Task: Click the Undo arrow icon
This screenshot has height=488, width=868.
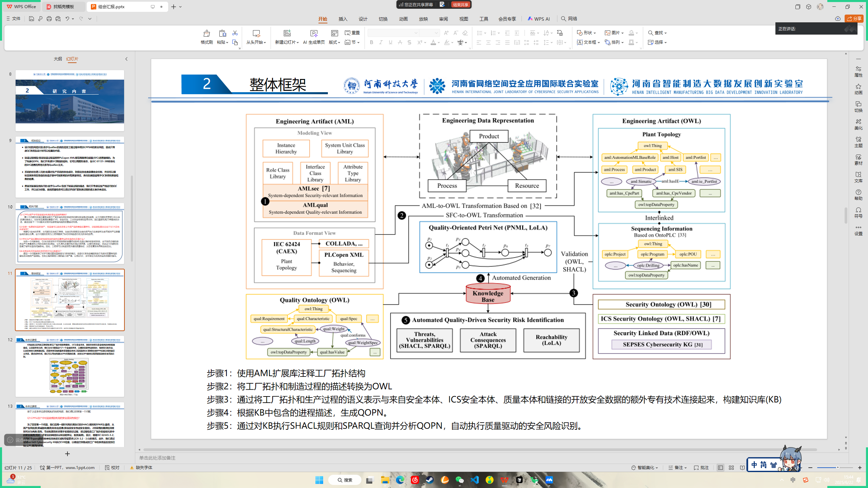Action: 67,19
